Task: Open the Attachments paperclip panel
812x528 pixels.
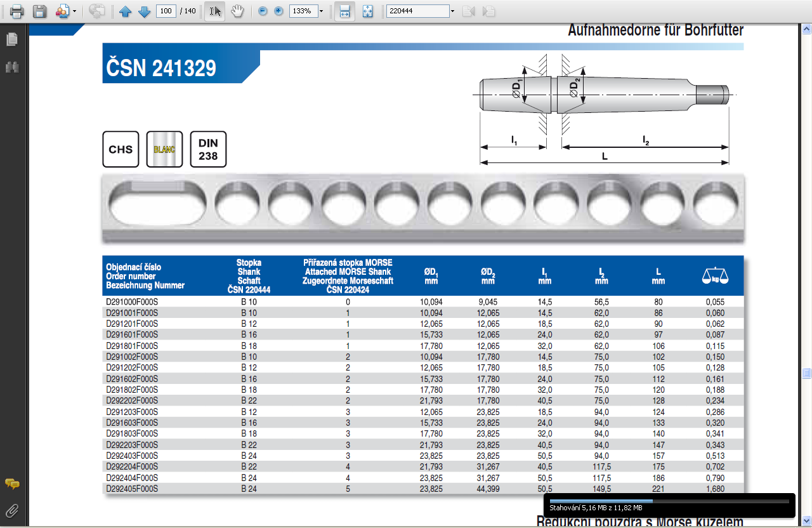Action: click(x=11, y=510)
